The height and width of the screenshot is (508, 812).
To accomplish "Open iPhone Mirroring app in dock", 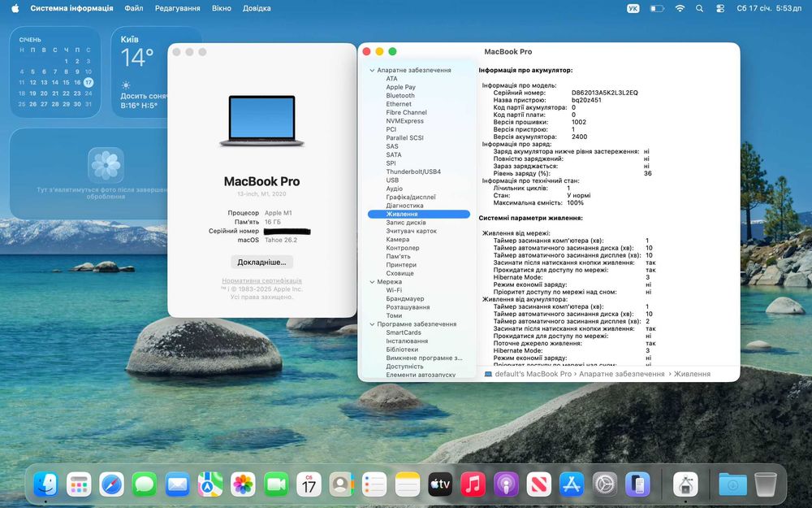I will pos(637,484).
